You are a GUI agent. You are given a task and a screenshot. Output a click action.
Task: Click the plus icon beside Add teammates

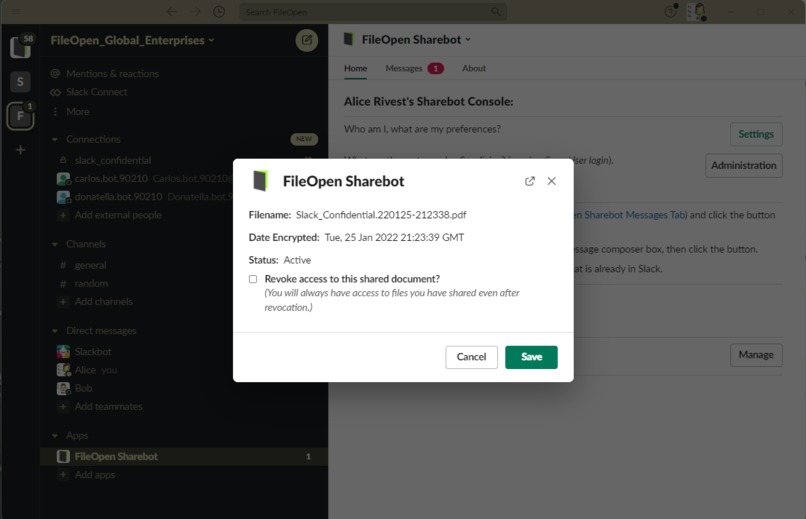click(63, 406)
